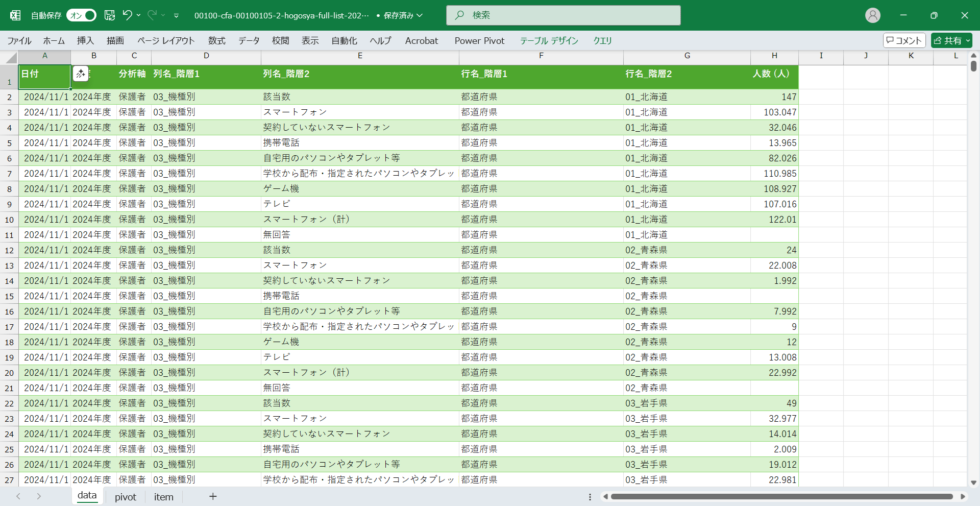Open the データ ribbon tab
The width and height of the screenshot is (980, 506).
point(249,41)
